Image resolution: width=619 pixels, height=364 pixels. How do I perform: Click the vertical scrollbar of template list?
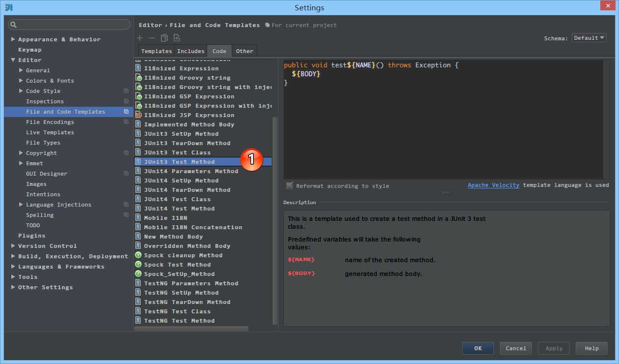click(x=275, y=221)
